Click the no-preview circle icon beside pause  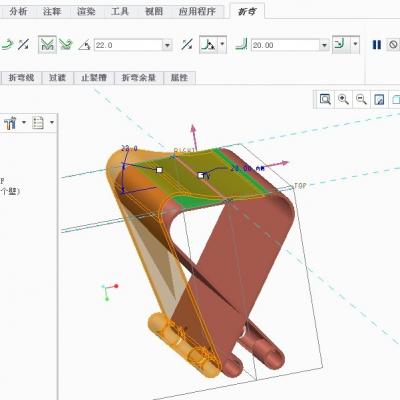[393, 45]
